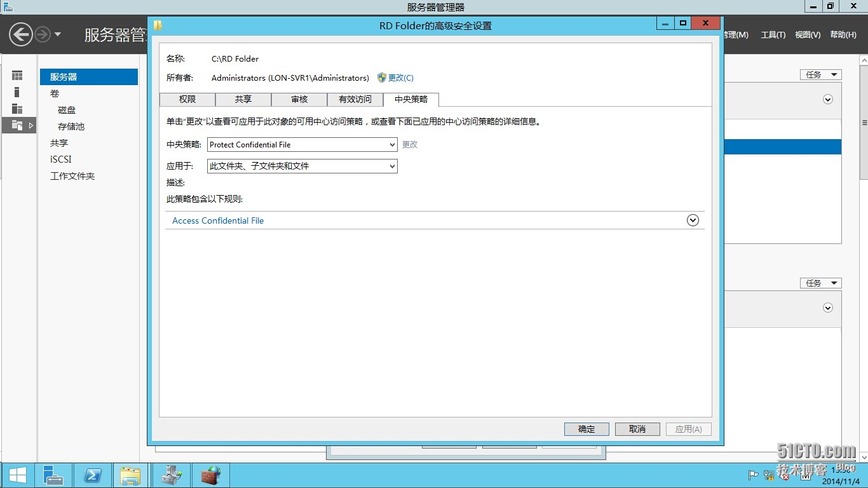Open the 视图(V) menu
The width and height of the screenshot is (868, 488).
(x=808, y=35)
